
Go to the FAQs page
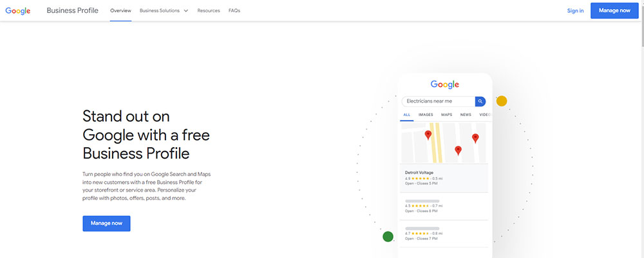pos(234,11)
